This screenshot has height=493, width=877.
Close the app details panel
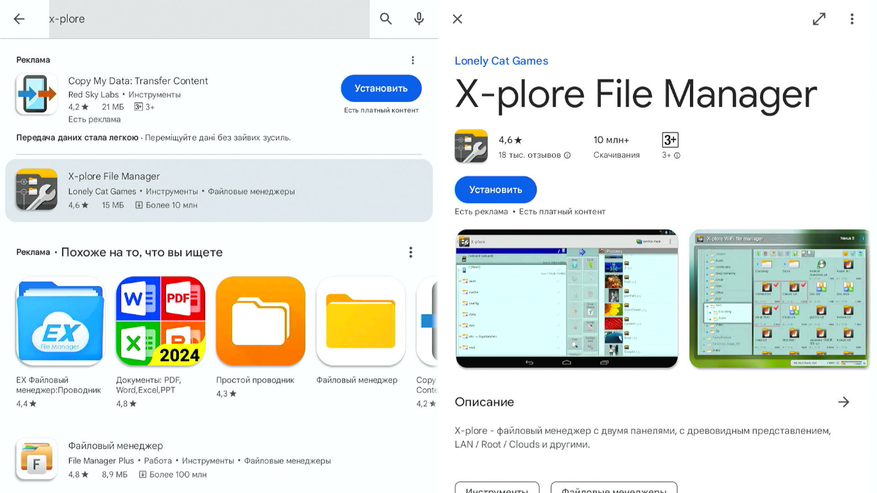tap(458, 19)
